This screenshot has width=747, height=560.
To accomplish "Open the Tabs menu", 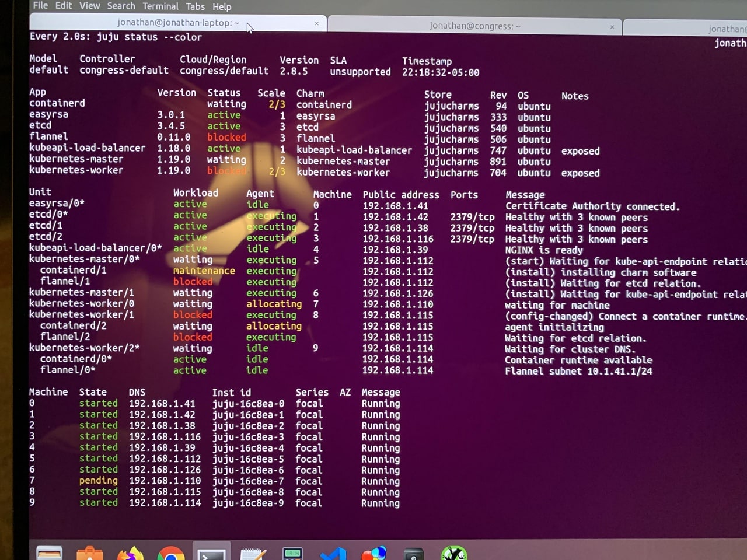I will [195, 6].
